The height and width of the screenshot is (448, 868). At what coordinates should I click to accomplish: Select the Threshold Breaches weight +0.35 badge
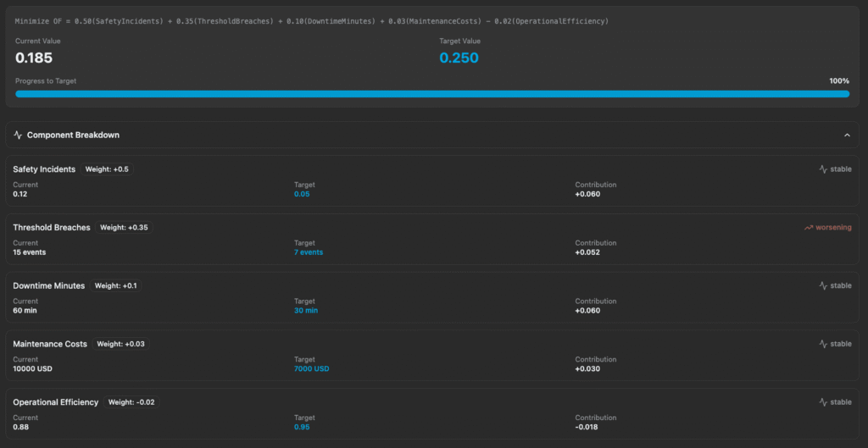[124, 228]
